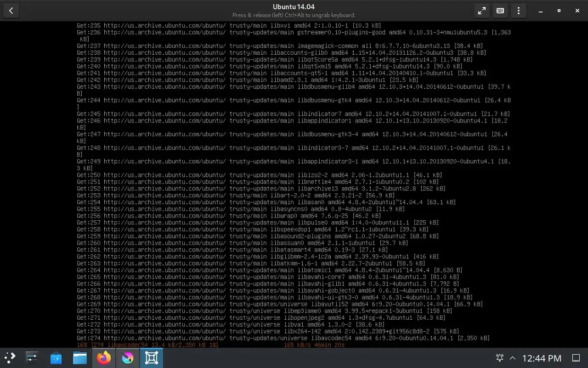Click the Get:255 libasyncns0 line
The image size is (588, 368).
pos(241,209)
